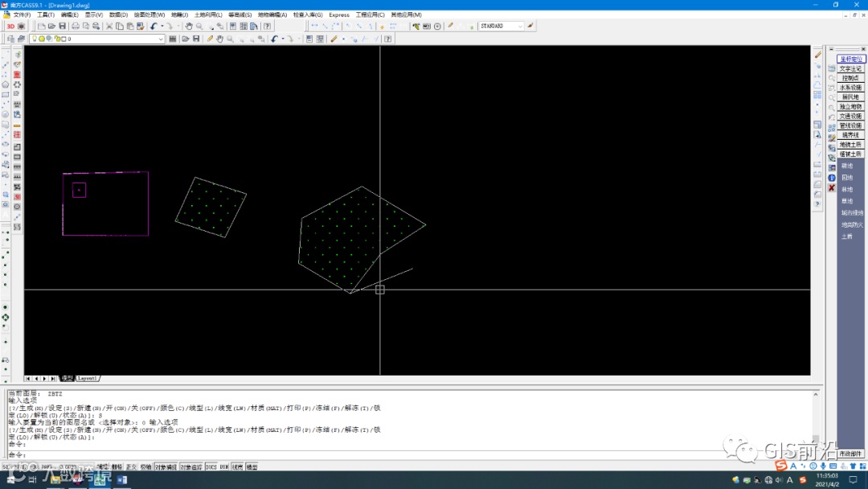The image size is (868, 489).
Task: Cut selected objects with scissors icon
Action: 109,26
